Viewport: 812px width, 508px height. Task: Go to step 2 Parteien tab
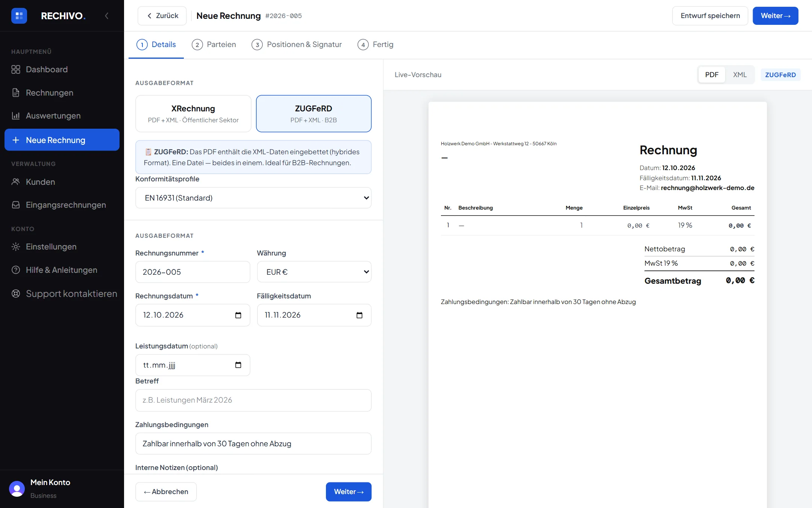point(214,44)
